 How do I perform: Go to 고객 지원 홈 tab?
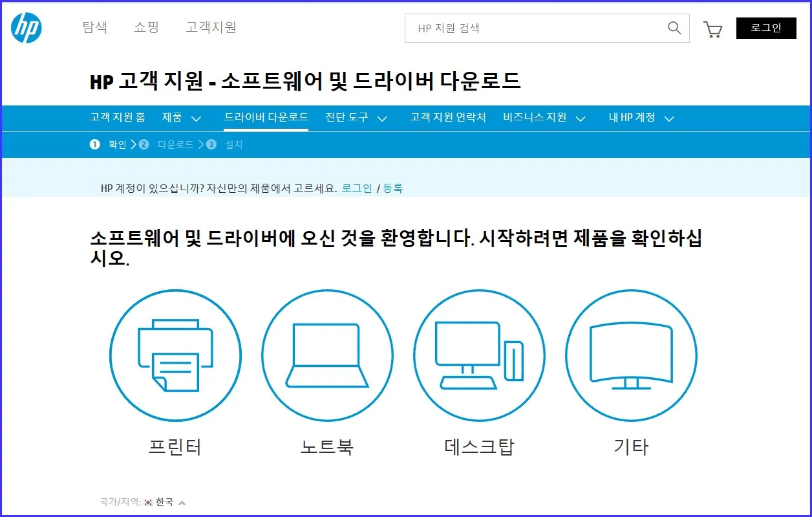(118, 117)
